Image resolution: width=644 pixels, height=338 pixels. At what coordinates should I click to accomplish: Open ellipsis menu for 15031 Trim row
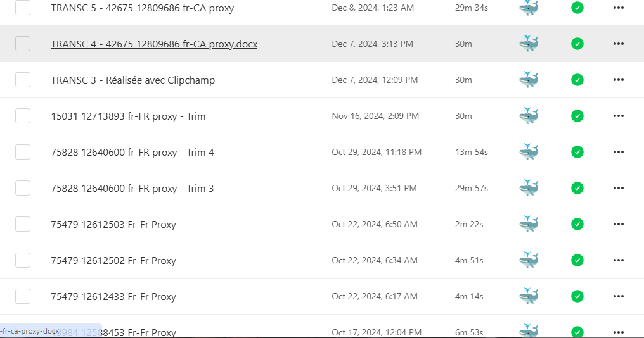(618, 116)
